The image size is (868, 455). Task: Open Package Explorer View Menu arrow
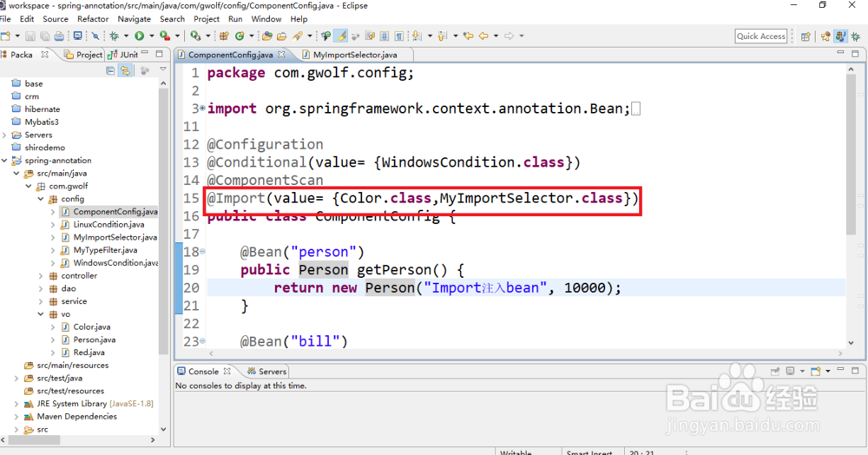163,69
